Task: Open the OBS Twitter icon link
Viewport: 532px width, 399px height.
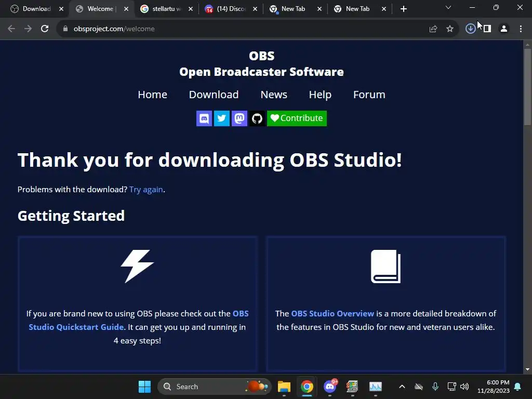Action: (221, 118)
